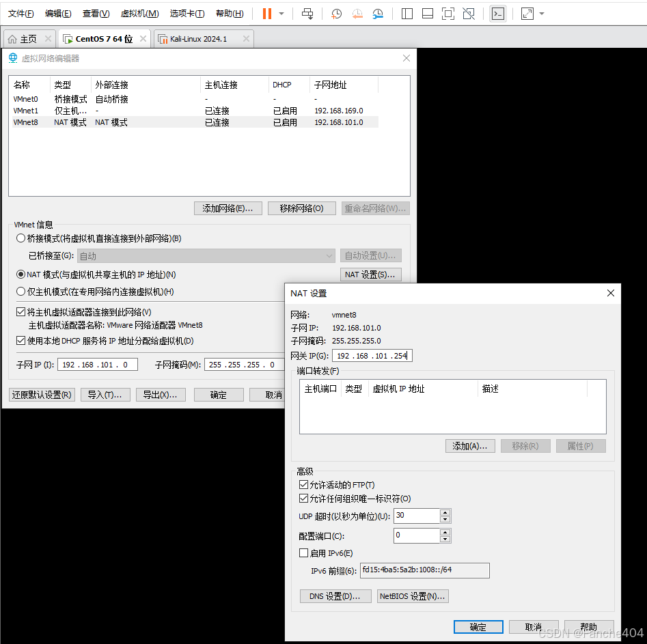Decrease 配置端口 spinner down arrow
Screen dimensions: 647x644
point(445,540)
